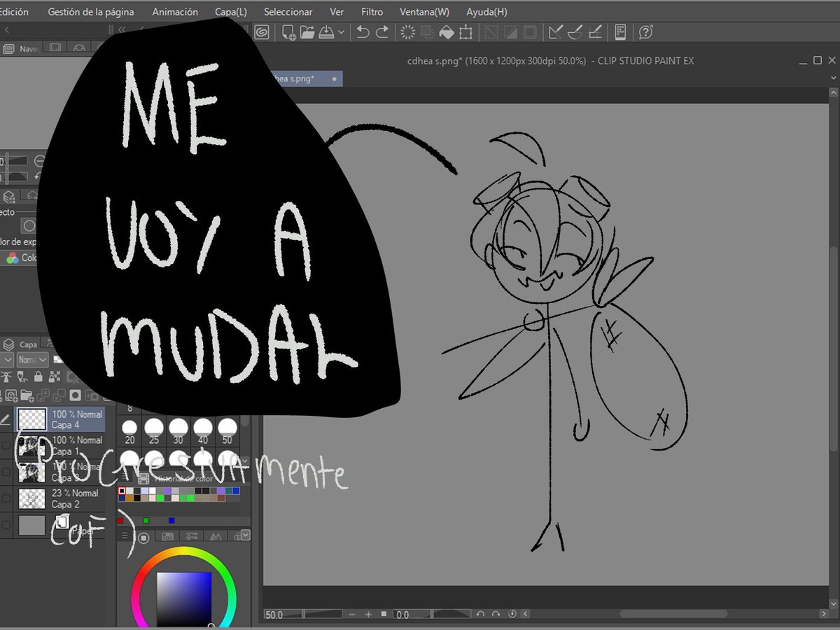
Task: Toggle the Snap to Ruler icon
Action: [x=556, y=32]
